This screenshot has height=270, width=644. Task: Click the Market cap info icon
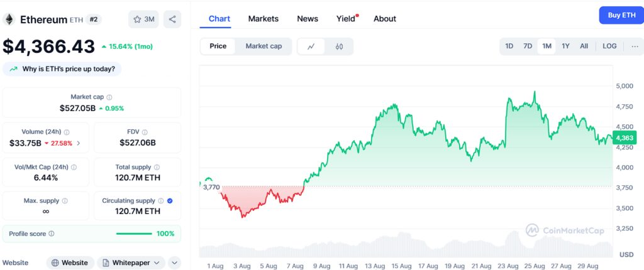click(109, 97)
